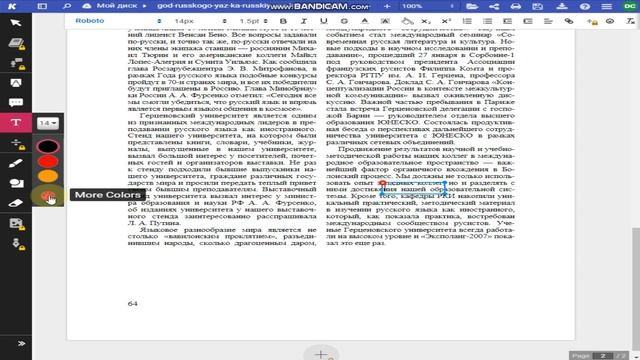
Task: Click the page number 2 field
Action: click(x=602, y=356)
